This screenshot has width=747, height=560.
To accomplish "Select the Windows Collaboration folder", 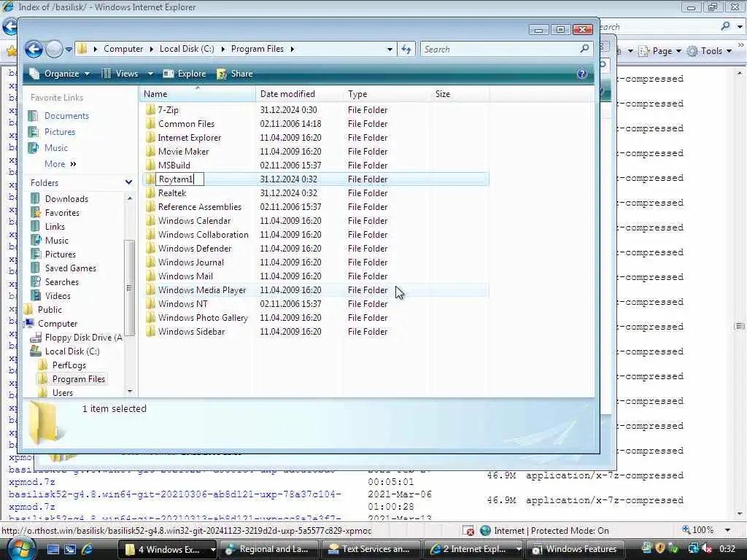I will coord(204,234).
